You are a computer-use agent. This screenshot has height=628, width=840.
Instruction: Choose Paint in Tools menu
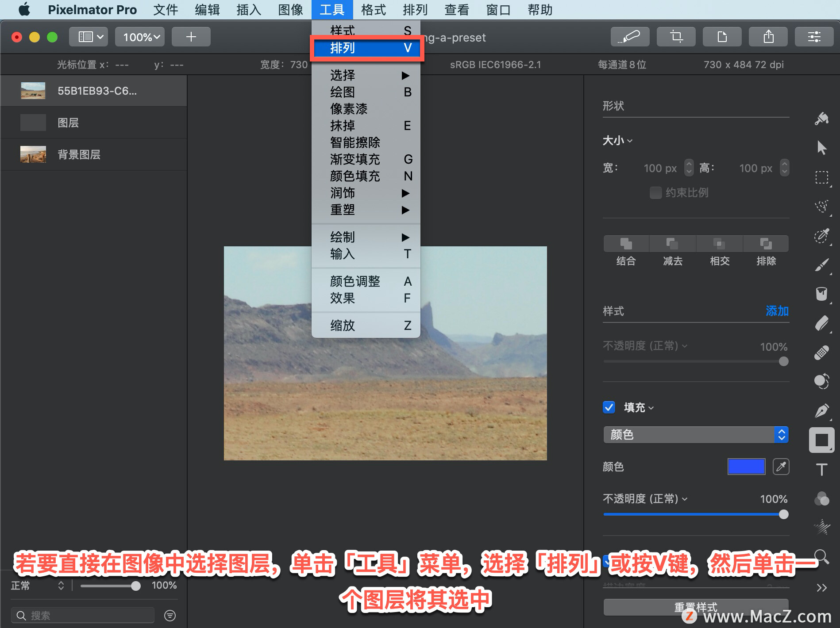pos(366,92)
